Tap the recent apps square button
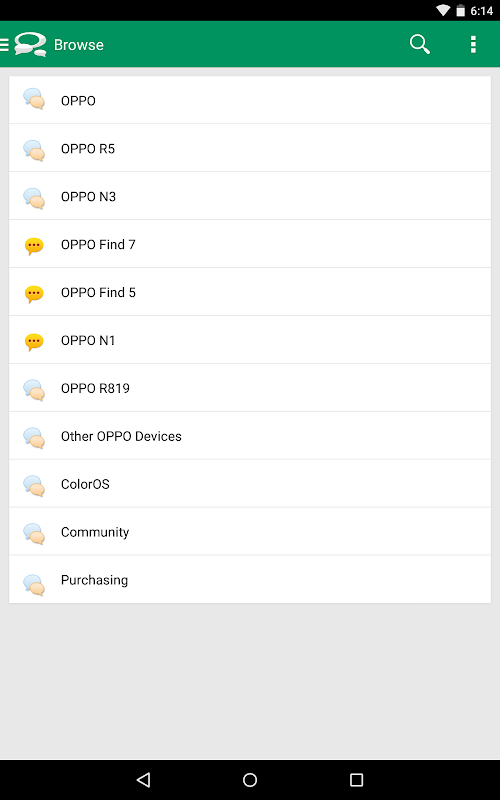 356,779
